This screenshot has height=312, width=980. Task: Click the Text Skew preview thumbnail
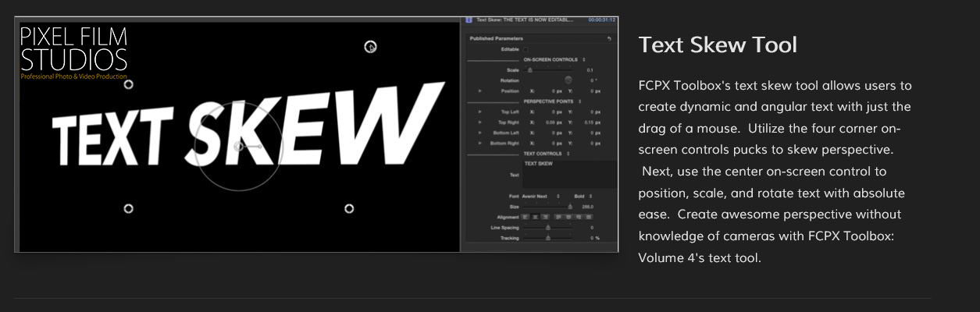[316, 134]
